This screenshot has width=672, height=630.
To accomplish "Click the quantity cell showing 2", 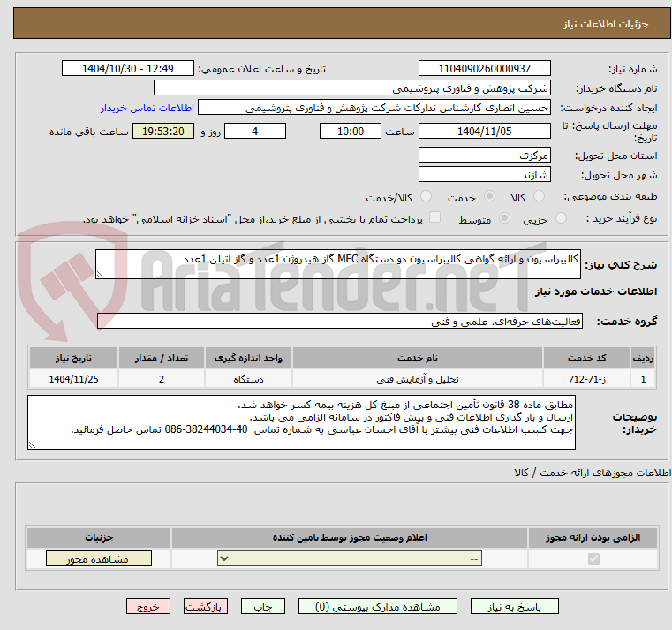I will 162,380.
